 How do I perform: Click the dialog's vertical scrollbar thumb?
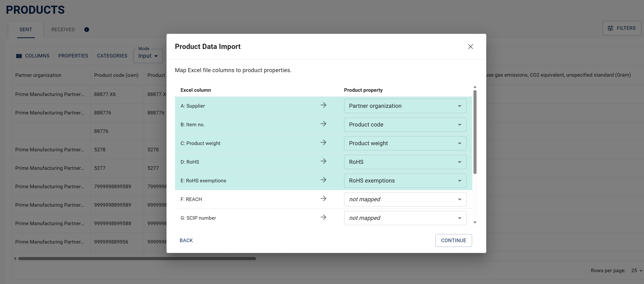pyautogui.click(x=475, y=132)
